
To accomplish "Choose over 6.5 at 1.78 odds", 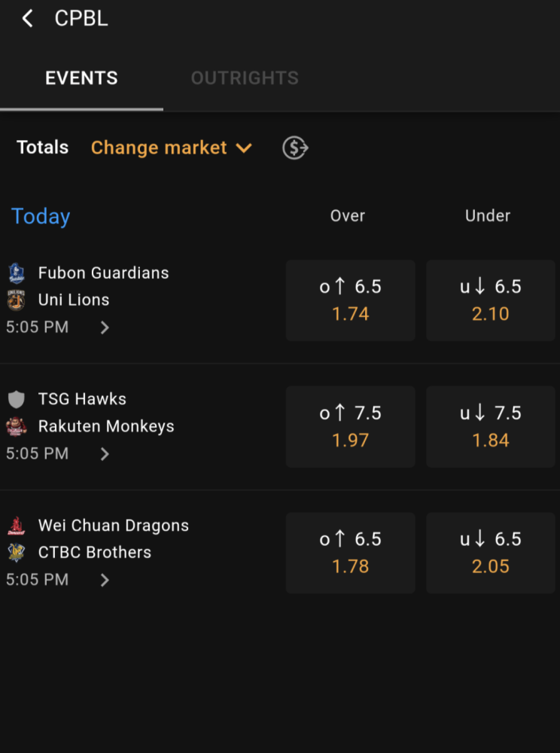I will point(350,553).
